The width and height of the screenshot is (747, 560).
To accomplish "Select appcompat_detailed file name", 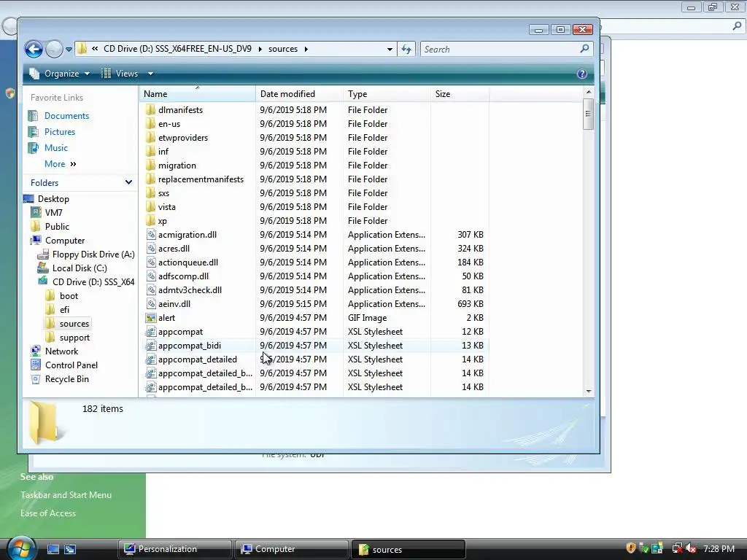I will click(x=198, y=359).
